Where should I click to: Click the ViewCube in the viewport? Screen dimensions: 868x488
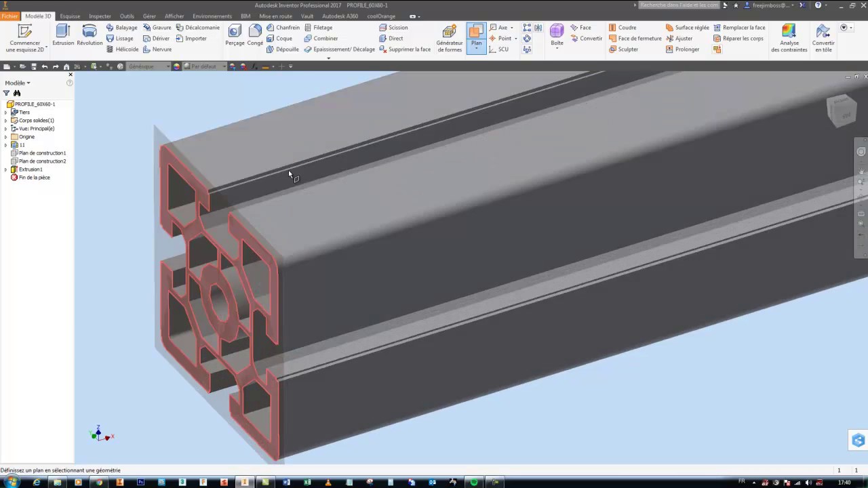tap(841, 110)
